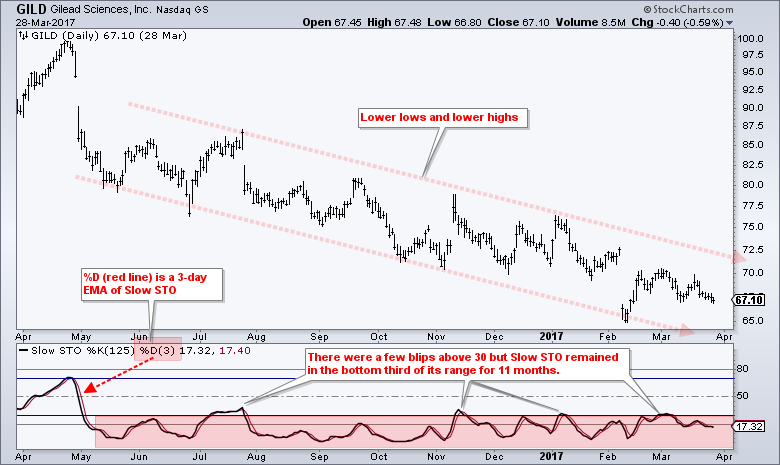Click the 17.32 value in the indicator legend

196,351
